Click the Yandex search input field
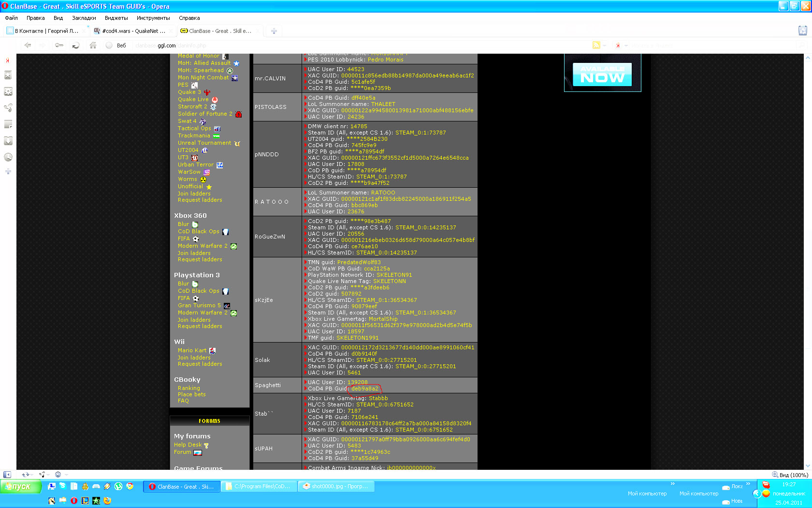This screenshot has width=812, height=508. 713,45
